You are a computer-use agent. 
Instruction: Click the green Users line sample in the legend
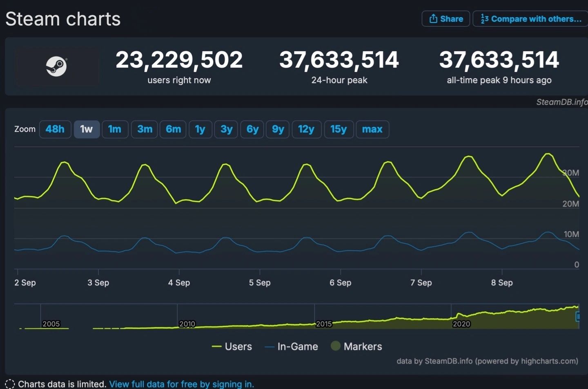coord(216,346)
